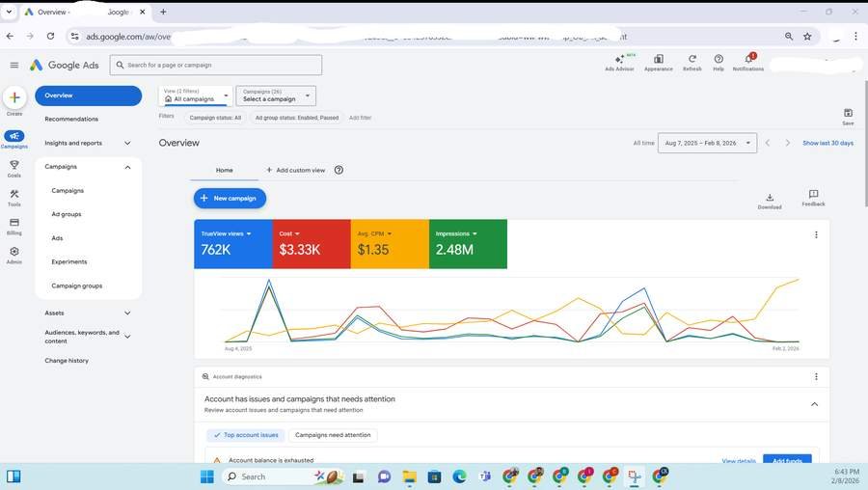868x490 pixels.
Task: View Notifications bell
Action: coord(747,63)
